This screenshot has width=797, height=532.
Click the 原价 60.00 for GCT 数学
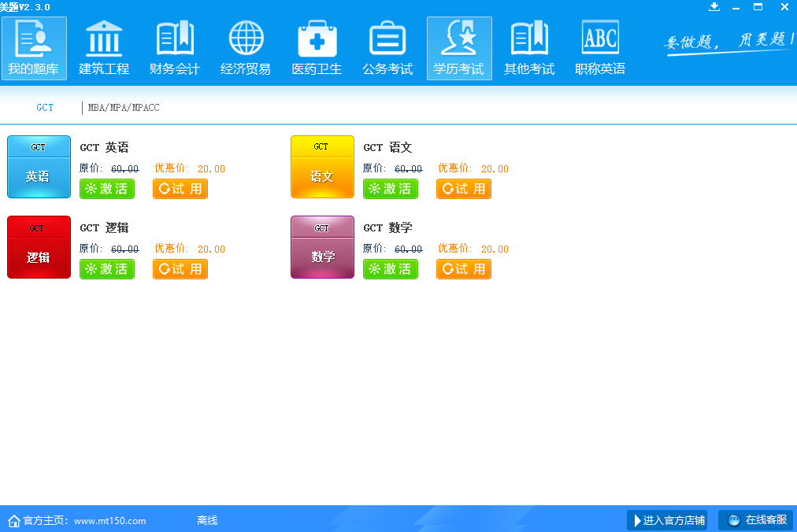pyautogui.click(x=392, y=249)
